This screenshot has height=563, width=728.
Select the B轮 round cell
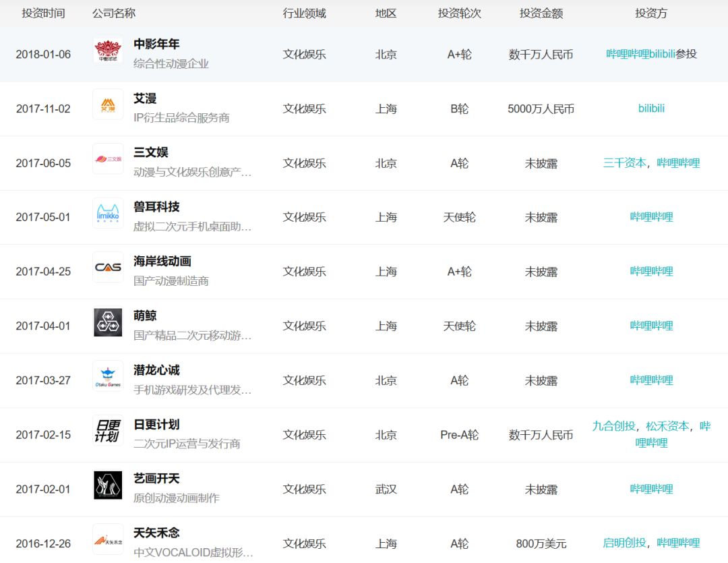coord(460,109)
